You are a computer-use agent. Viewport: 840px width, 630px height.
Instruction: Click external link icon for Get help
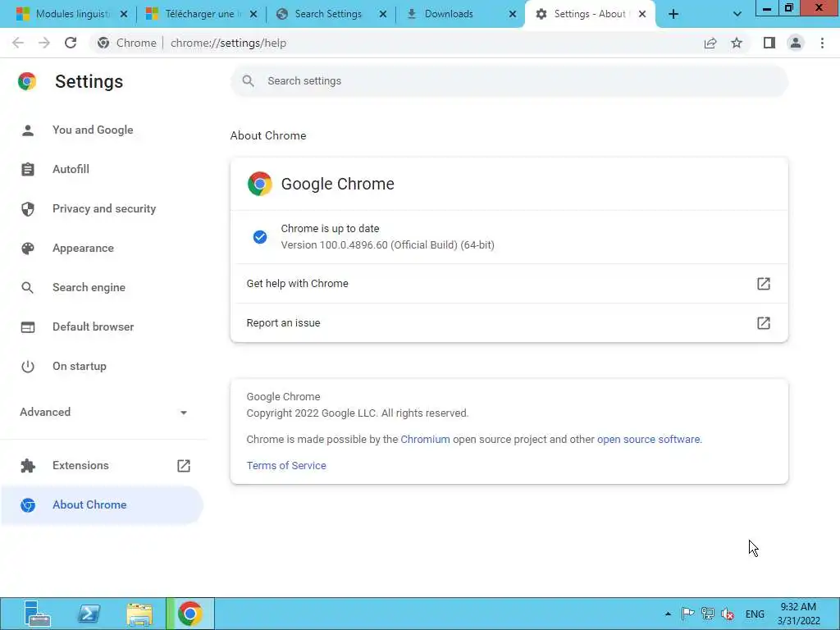coord(764,283)
